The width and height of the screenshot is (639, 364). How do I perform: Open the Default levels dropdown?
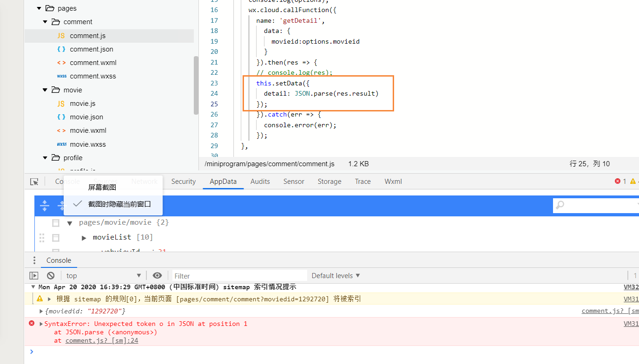pos(336,275)
